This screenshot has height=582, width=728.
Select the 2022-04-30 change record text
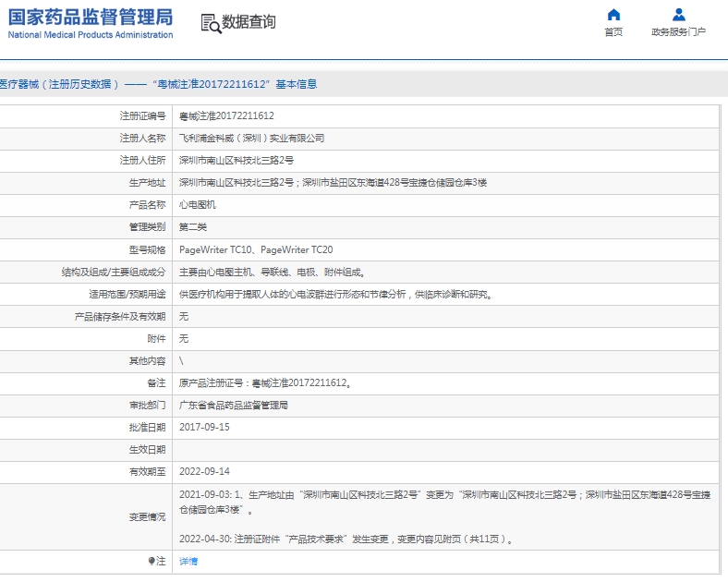[x=346, y=540]
